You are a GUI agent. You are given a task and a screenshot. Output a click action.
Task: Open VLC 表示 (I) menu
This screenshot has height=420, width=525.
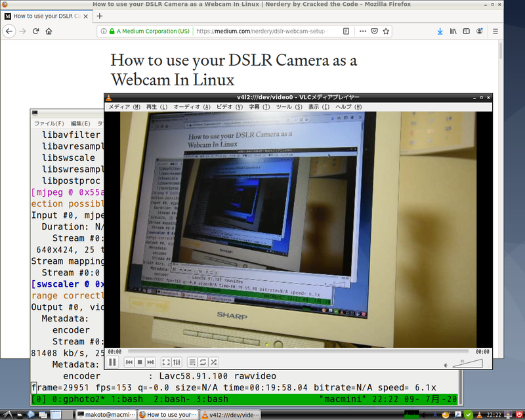point(318,107)
